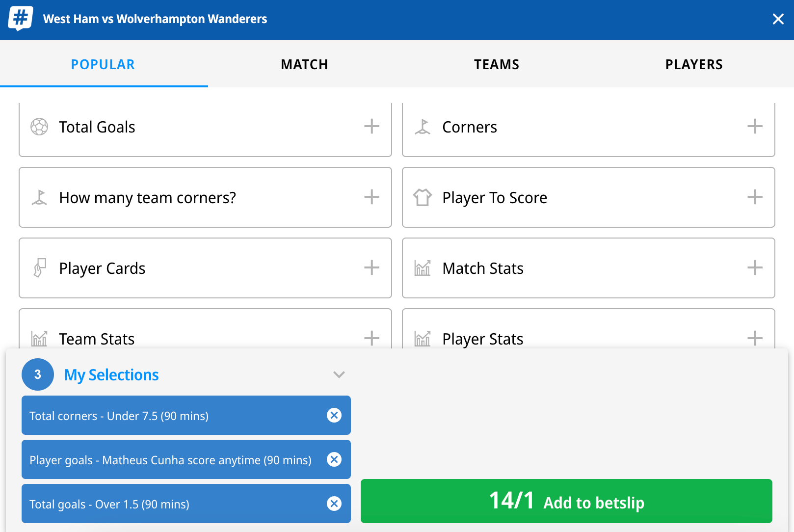Screen dimensions: 794x532
Task: Open the Players tab
Action: [694, 64]
